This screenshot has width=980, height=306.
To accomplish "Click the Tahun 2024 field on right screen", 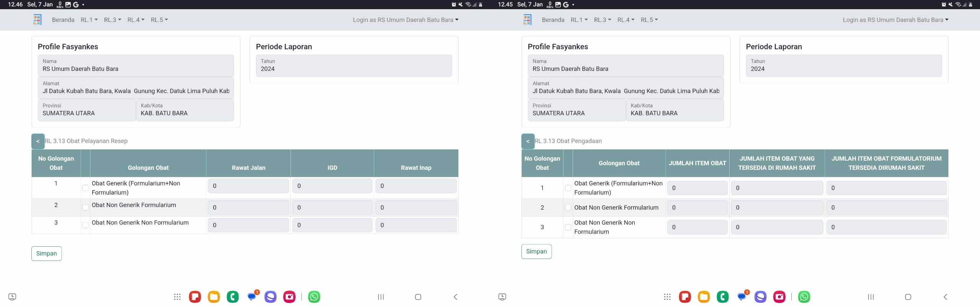I will pyautogui.click(x=844, y=66).
